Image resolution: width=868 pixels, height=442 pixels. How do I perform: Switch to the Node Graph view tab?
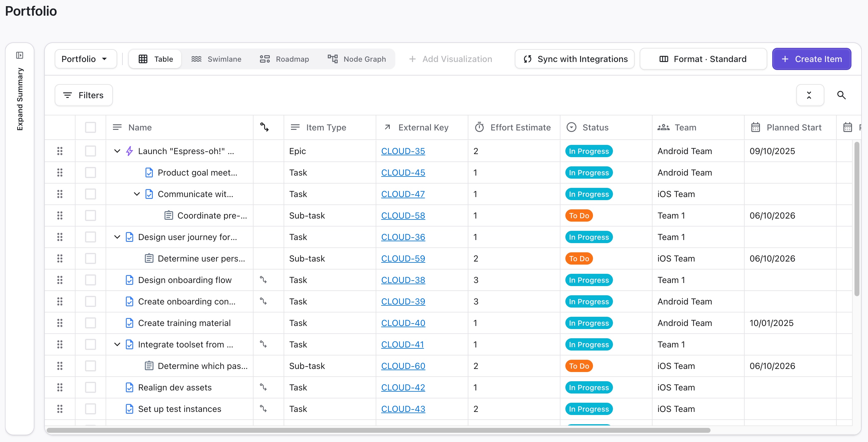357,59
